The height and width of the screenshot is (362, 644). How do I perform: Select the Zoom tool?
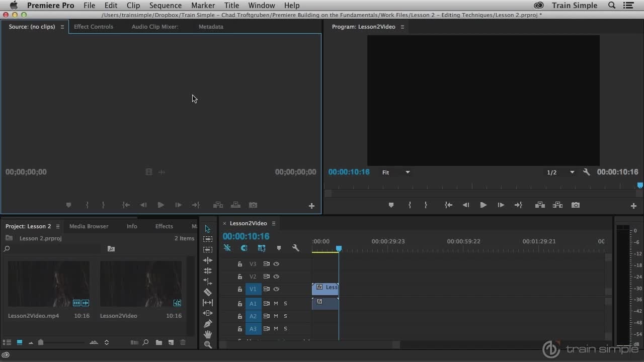[207, 345]
